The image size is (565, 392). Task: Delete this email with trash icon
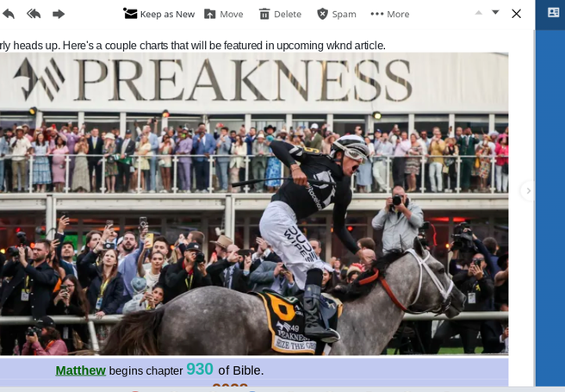pyautogui.click(x=280, y=14)
